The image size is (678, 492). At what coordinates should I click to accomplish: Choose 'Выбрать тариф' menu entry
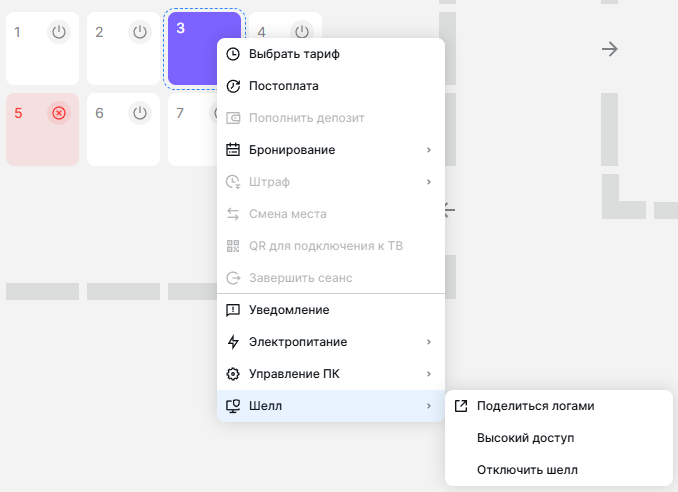(x=331, y=54)
